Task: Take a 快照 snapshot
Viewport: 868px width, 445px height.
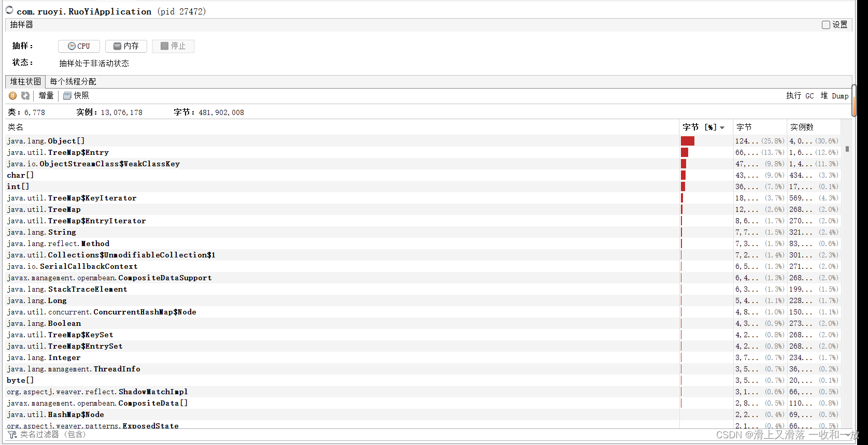Action: (76, 95)
